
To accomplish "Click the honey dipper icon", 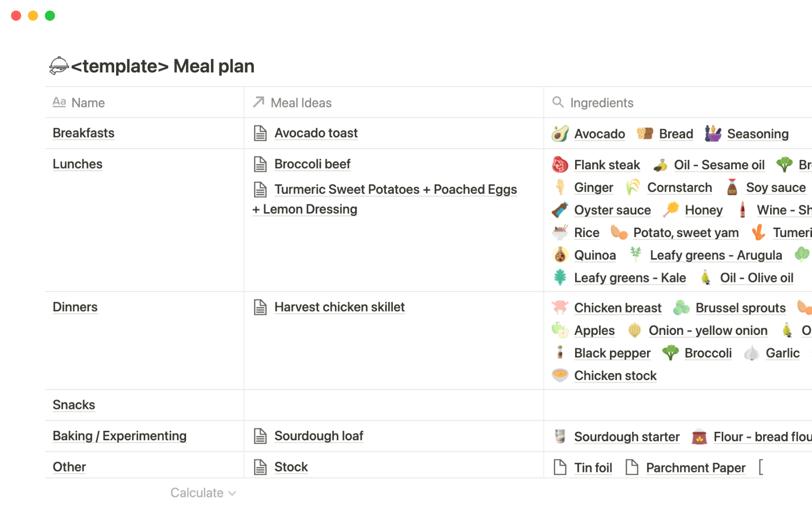I will [x=671, y=210].
